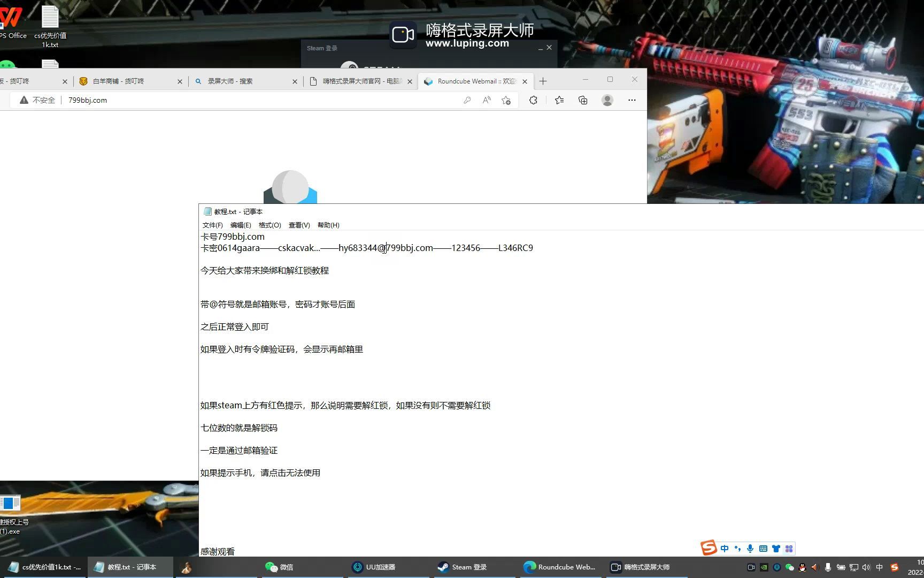Open the browser profile avatar
Viewport: 924px width, 578px height.
(x=607, y=100)
